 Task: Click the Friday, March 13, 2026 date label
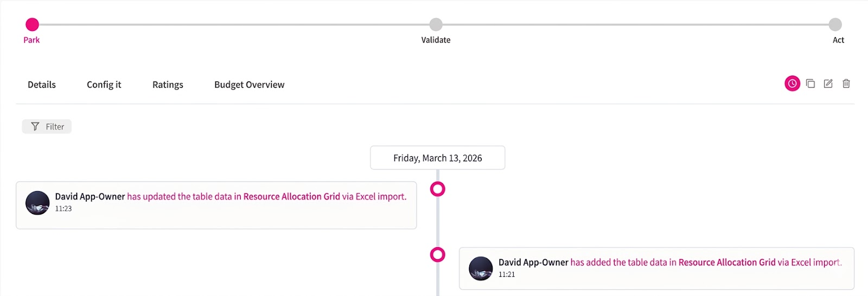click(437, 158)
